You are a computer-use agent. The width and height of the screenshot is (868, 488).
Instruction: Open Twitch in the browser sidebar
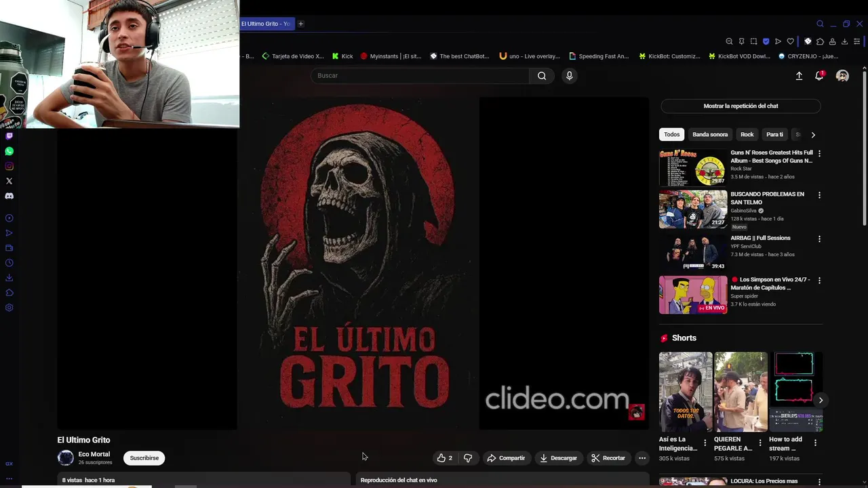pos(9,136)
